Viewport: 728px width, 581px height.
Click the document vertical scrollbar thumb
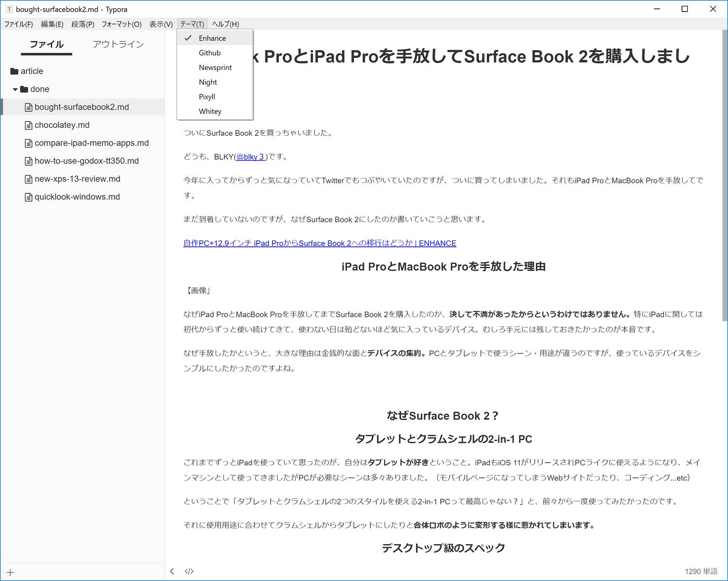click(725, 176)
